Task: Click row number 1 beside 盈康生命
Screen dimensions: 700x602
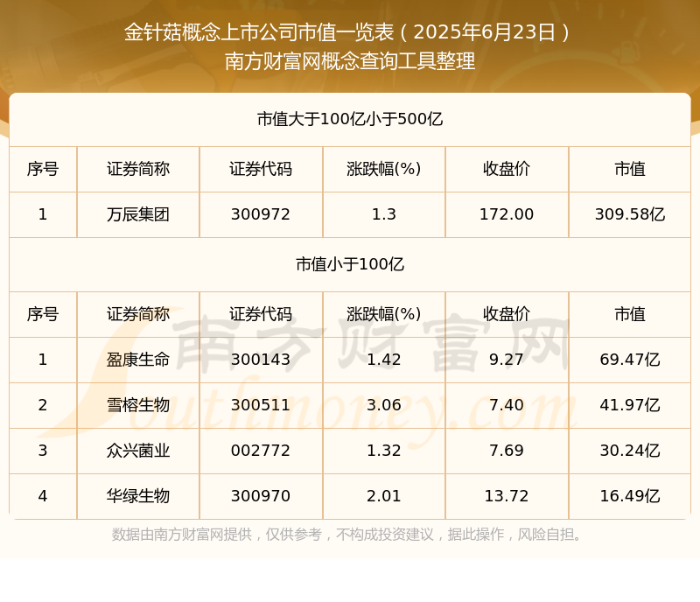Action: tap(43, 360)
